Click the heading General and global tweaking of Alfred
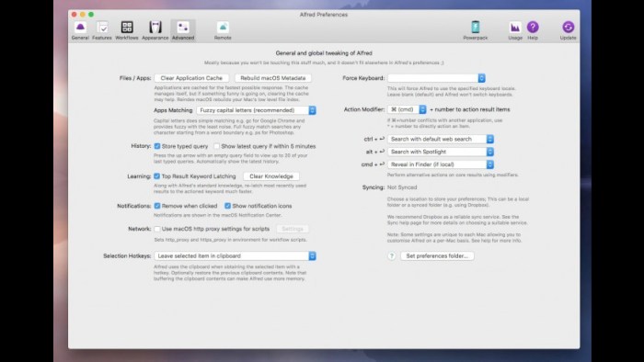The width and height of the screenshot is (644, 362). (324, 53)
